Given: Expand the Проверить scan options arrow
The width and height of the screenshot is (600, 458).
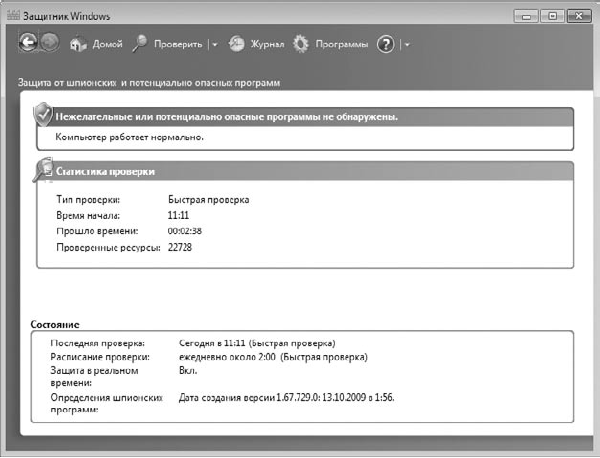Looking at the screenshot, I should point(213,45).
